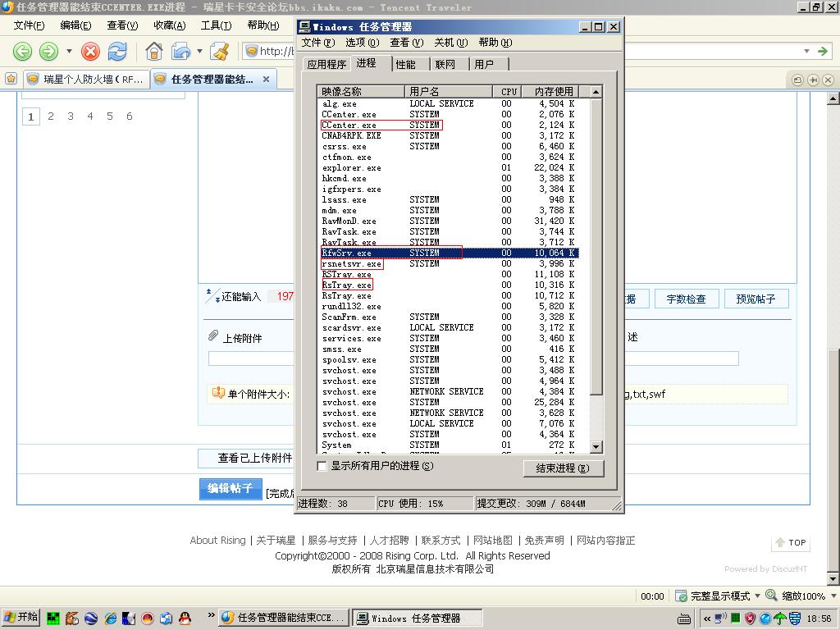
Task: Click the TOP back-to-top arrow
Action: coord(791,543)
